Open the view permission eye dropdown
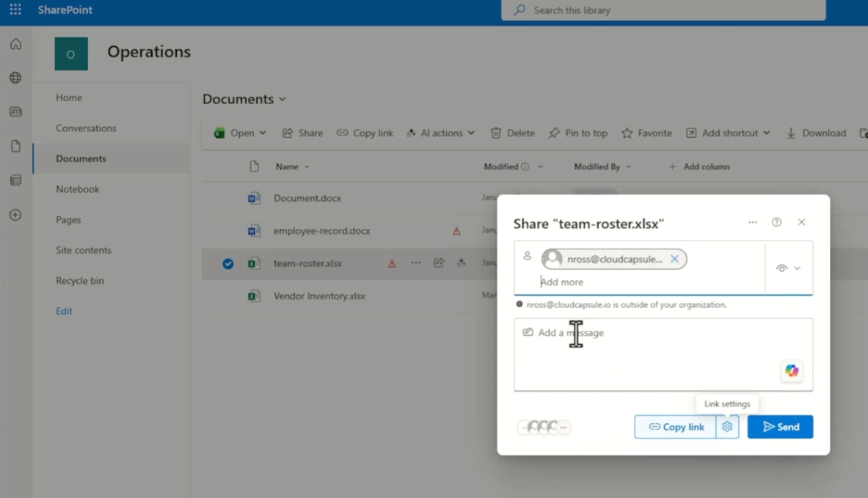868x498 pixels. [x=788, y=268]
